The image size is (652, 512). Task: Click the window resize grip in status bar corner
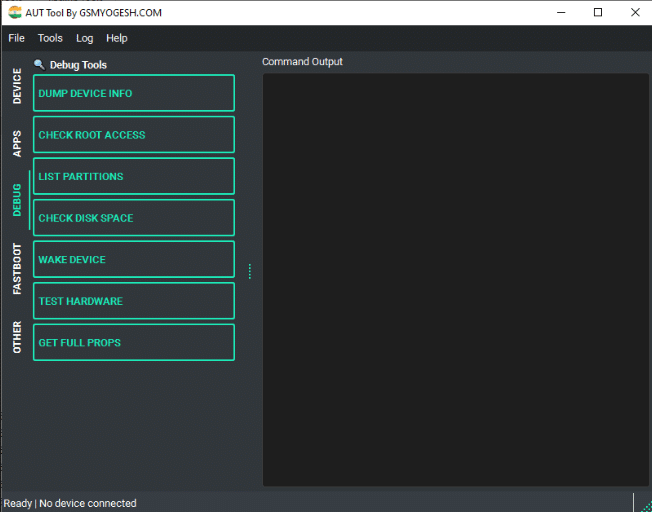pyautogui.click(x=646, y=506)
